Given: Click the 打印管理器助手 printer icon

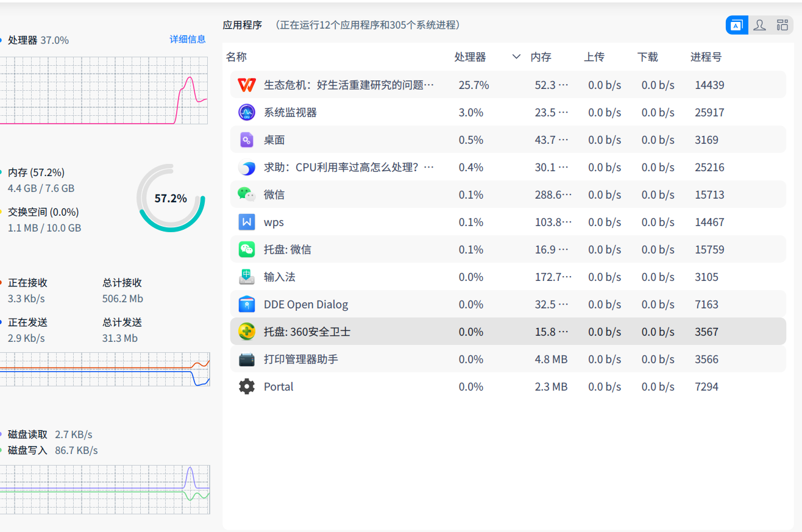Looking at the screenshot, I should (x=246, y=359).
